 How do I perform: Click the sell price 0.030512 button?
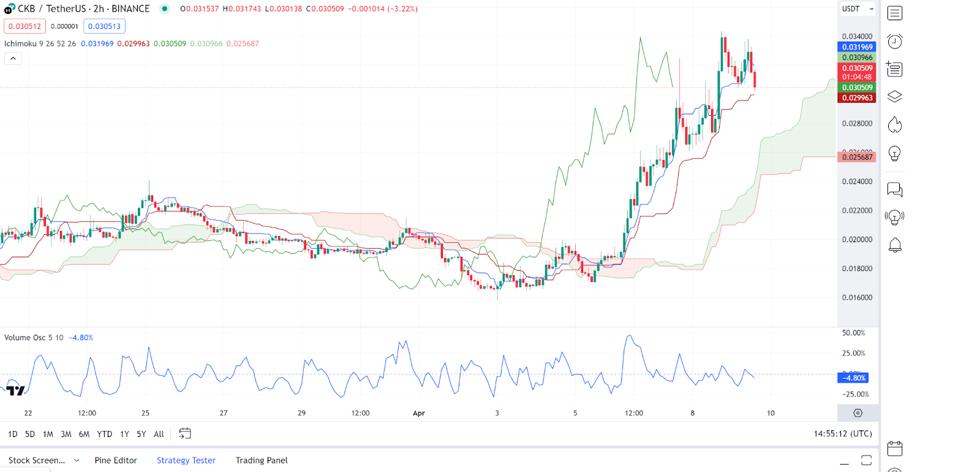click(24, 26)
